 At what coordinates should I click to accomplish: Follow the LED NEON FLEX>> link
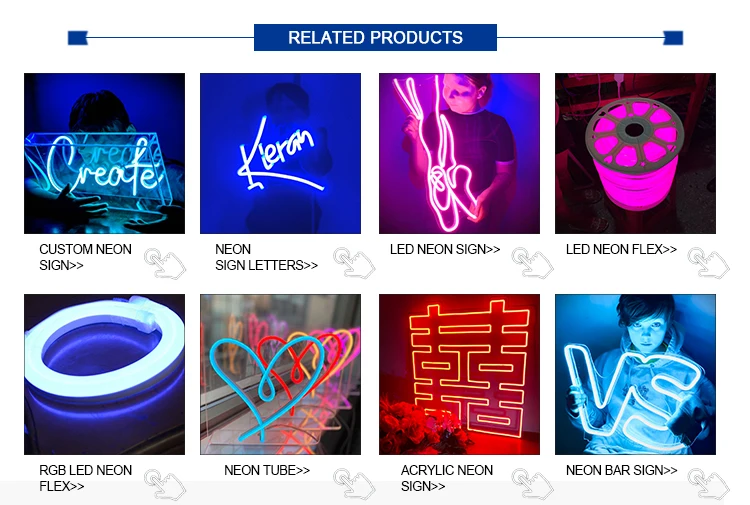[621, 249]
